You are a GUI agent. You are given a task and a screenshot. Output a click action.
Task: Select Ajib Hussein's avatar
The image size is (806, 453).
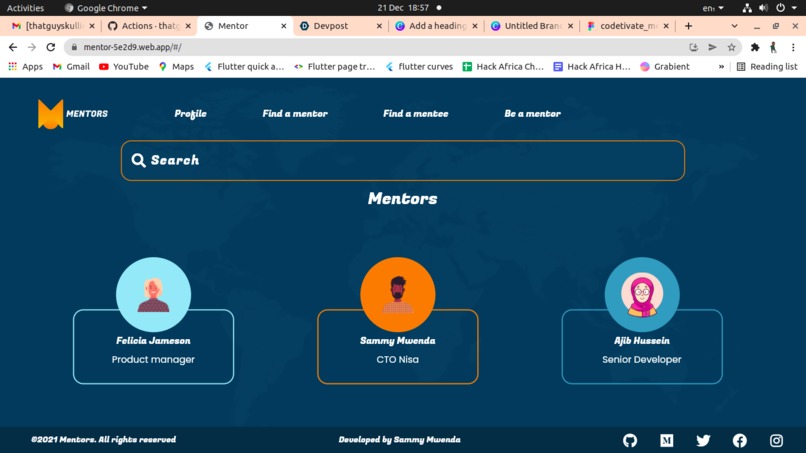pyautogui.click(x=642, y=295)
